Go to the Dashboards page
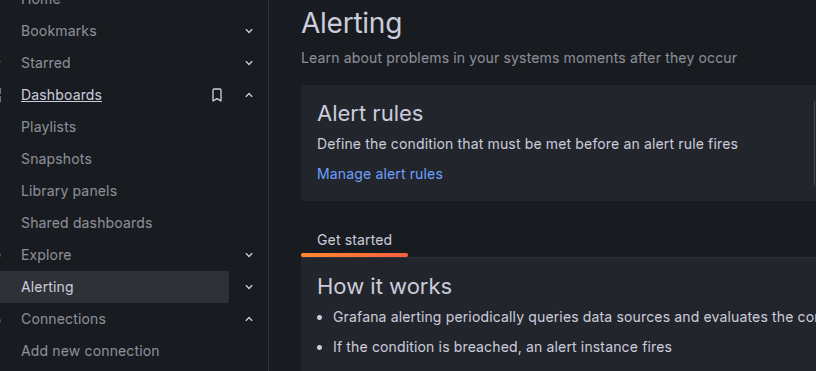Viewport: 816px width, 371px height. [61, 95]
